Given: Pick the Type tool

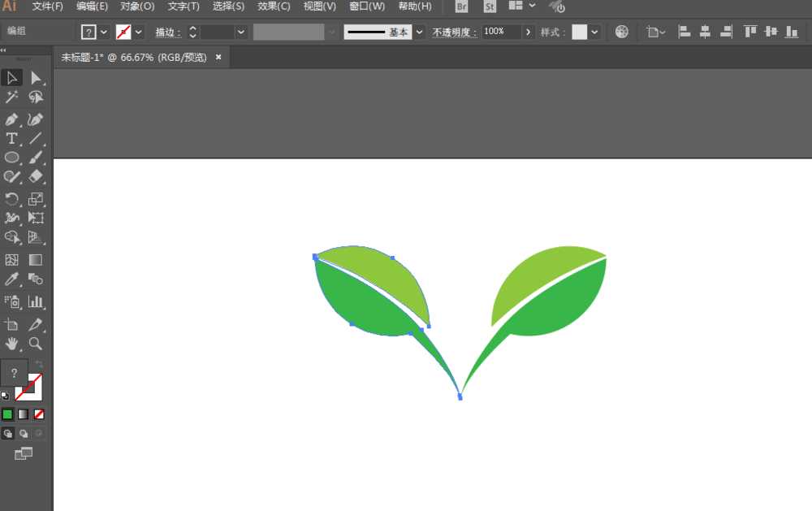Looking at the screenshot, I should [x=11, y=138].
